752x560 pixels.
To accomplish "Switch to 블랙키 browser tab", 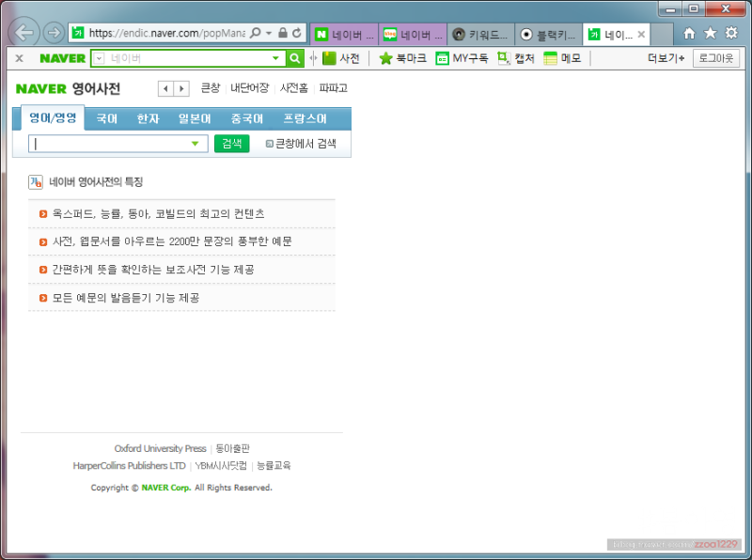I will (549, 35).
